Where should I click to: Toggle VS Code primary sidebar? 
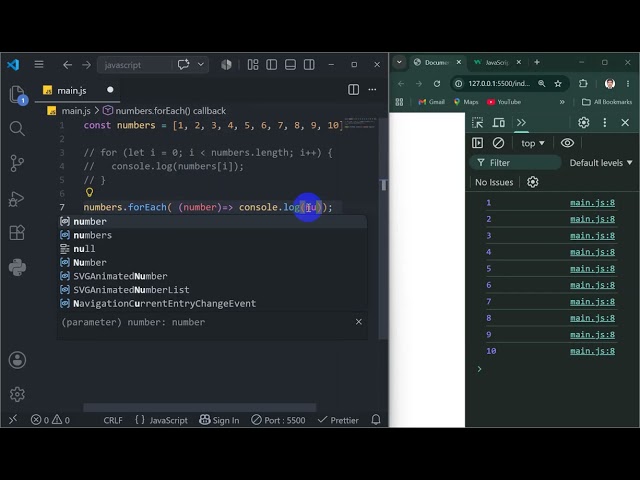pyautogui.click(x=271, y=64)
